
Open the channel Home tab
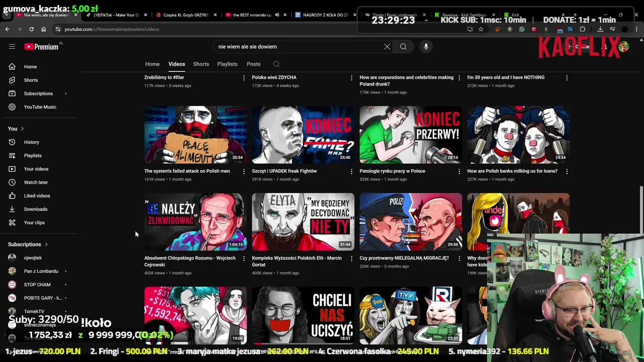coord(152,64)
